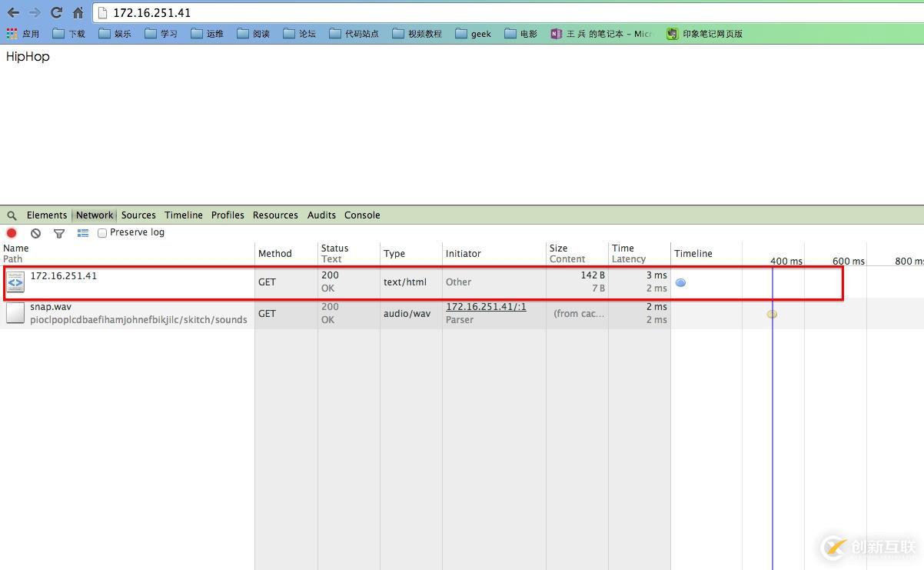Switch to the Sources panel
This screenshot has width=924, height=570.
point(138,215)
